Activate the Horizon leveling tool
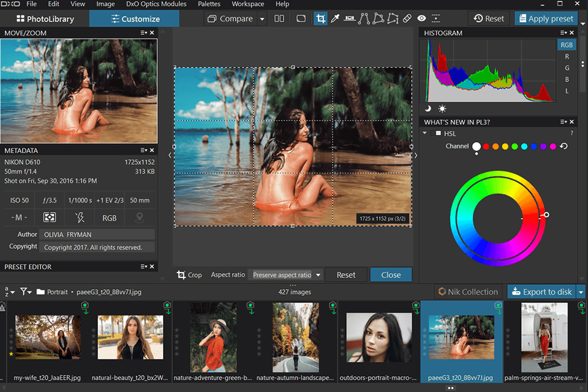 (x=350, y=18)
